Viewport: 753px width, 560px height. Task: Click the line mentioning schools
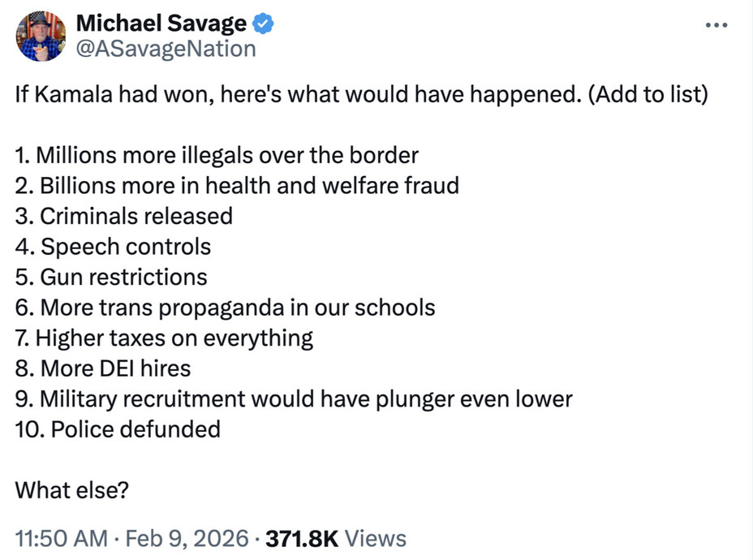(x=226, y=308)
